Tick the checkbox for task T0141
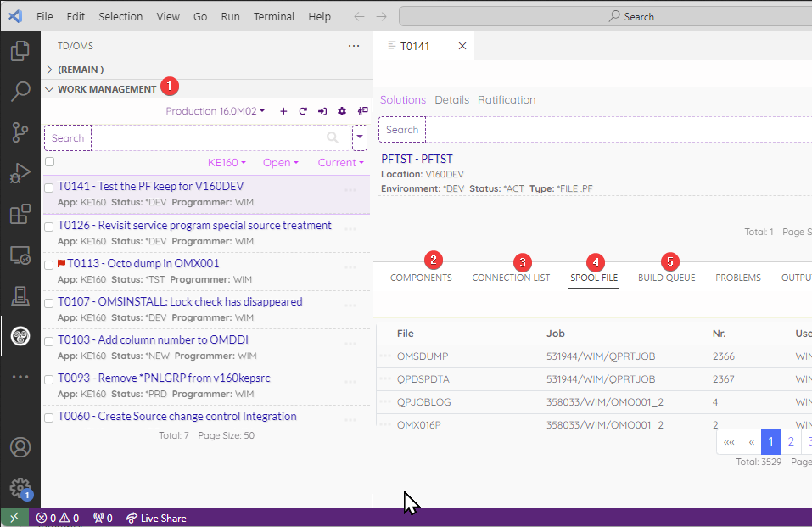The width and height of the screenshot is (812, 527). pos(49,188)
